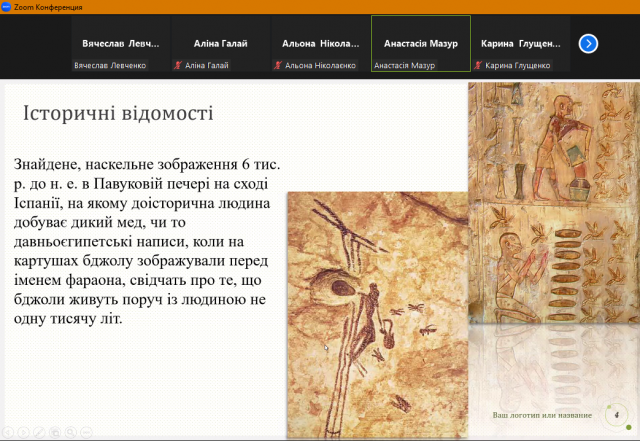Viewport: 640px width, 441px height.
Task: Click name label Анастасія Мазур under tile
Action: click(x=404, y=65)
